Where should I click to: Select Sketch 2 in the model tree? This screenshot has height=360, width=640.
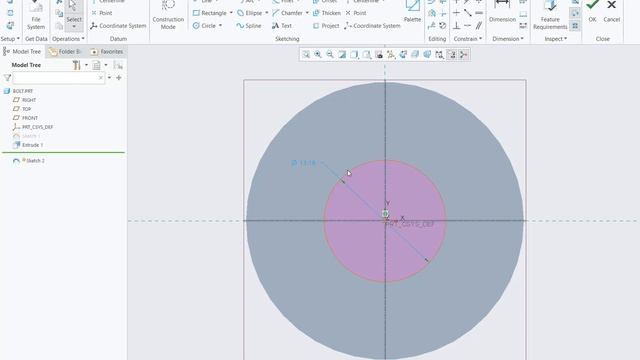tap(29, 161)
